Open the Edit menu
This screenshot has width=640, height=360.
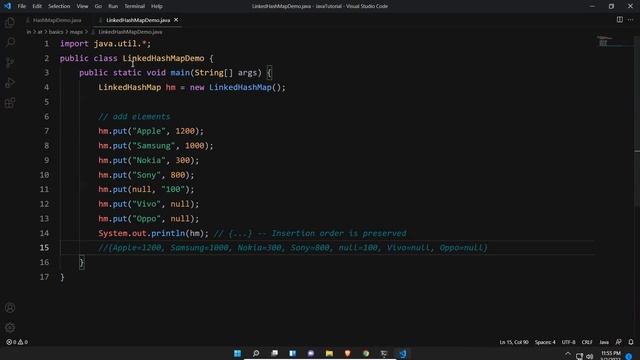[37, 6]
